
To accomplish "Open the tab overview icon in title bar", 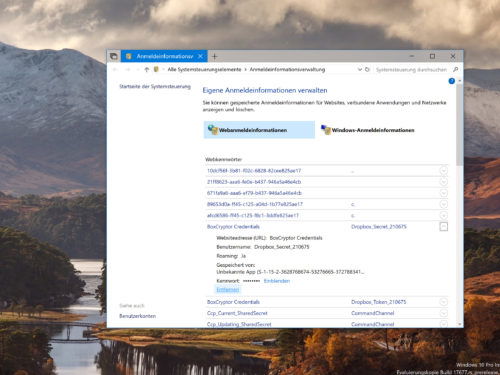I will [x=114, y=56].
